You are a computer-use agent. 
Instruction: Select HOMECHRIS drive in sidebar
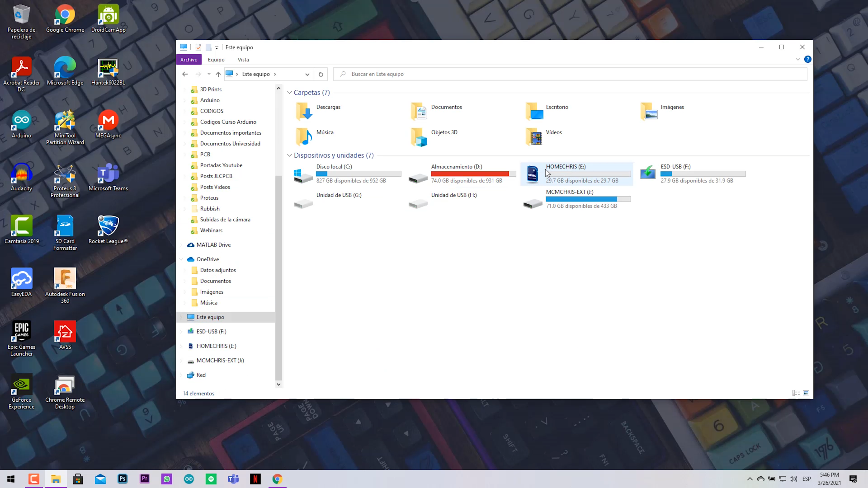217,346
